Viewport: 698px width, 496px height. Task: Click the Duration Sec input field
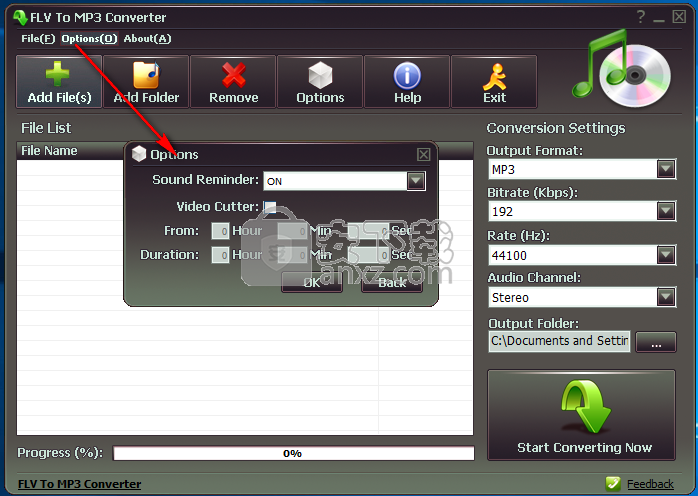pos(368,255)
